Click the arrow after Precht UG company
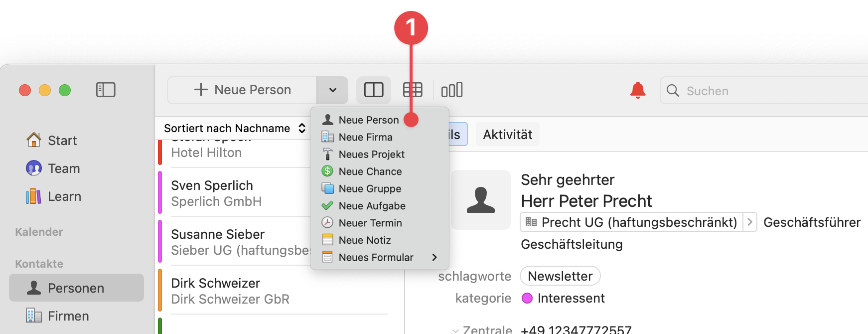The image size is (868, 334). [x=750, y=222]
